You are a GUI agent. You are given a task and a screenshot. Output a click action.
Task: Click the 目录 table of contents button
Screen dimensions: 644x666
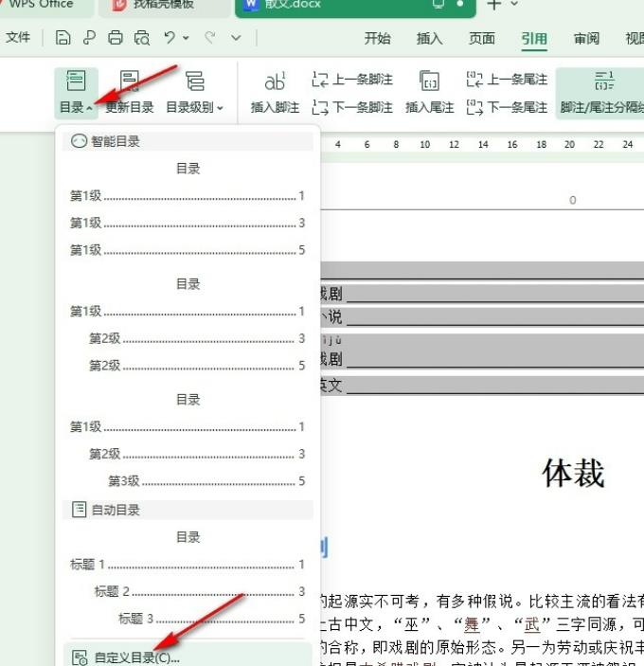(76, 92)
